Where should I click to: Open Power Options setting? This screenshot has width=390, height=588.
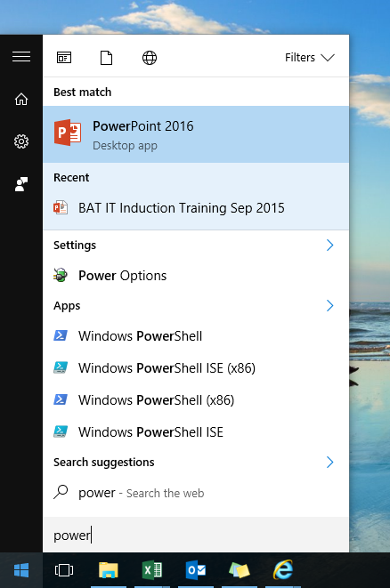click(x=196, y=276)
